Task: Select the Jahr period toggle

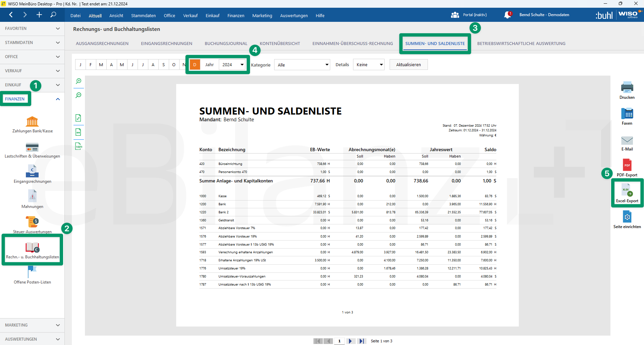Action: 209,65
